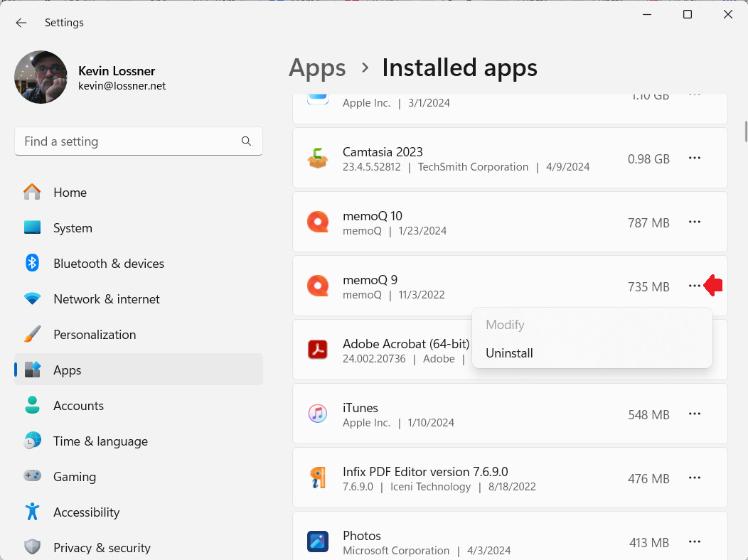The image size is (748, 560).
Task: Click the 735 MB size value
Action: pyautogui.click(x=648, y=287)
